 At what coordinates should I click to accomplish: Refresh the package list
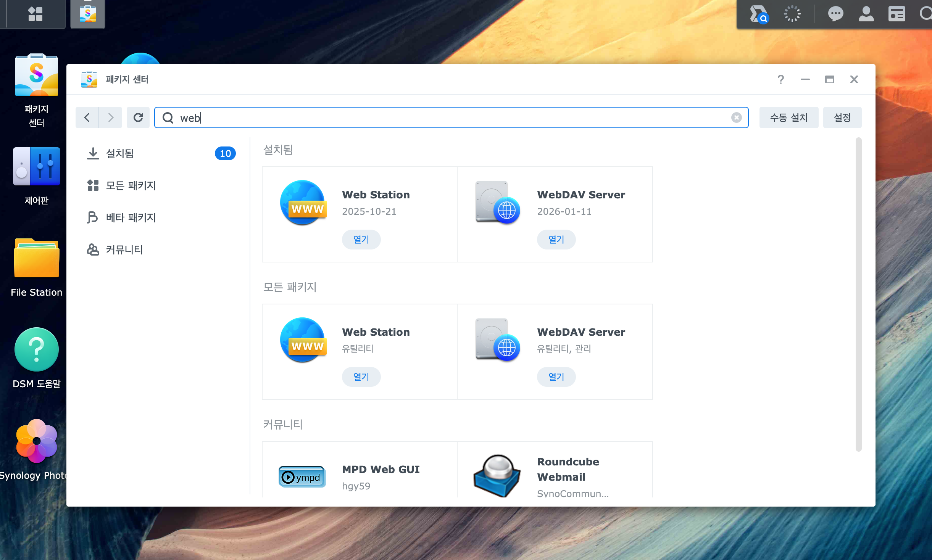tap(138, 117)
